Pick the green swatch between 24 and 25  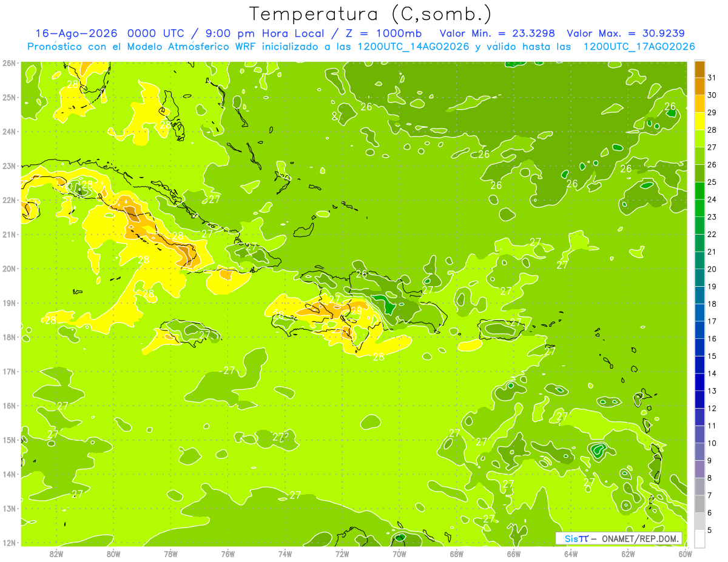(699, 191)
